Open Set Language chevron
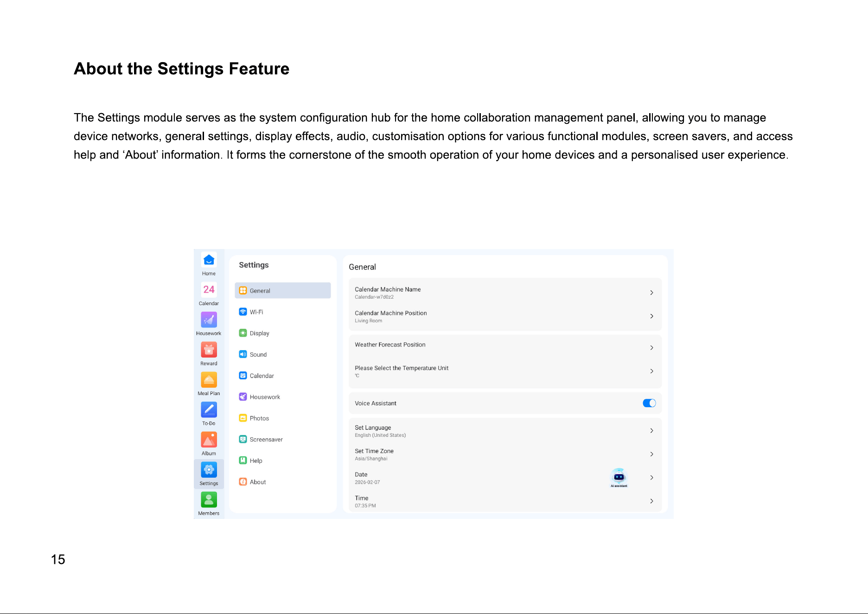The width and height of the screenshot is (868, 614). tap(651, 431)
